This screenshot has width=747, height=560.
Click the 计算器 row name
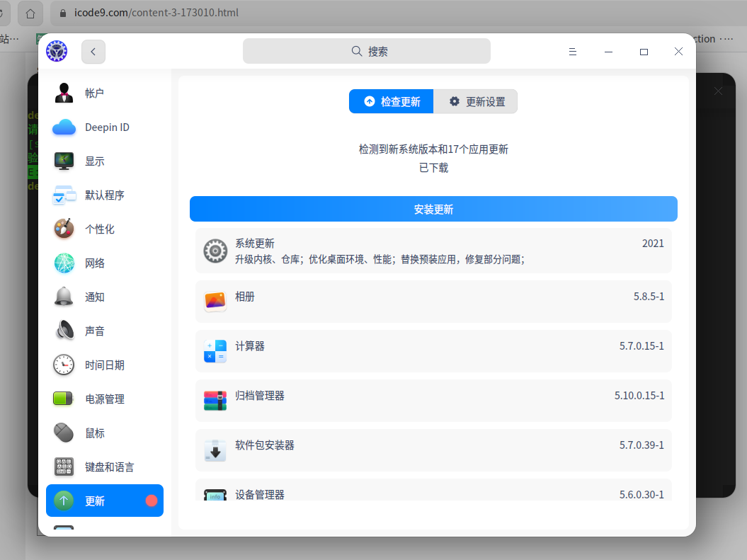point(250,346)
